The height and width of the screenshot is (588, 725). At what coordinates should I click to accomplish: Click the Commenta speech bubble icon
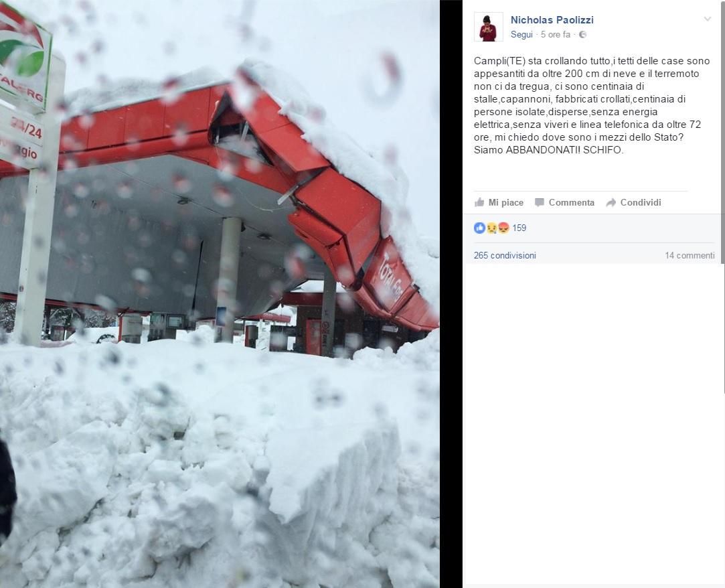point(539,202)
